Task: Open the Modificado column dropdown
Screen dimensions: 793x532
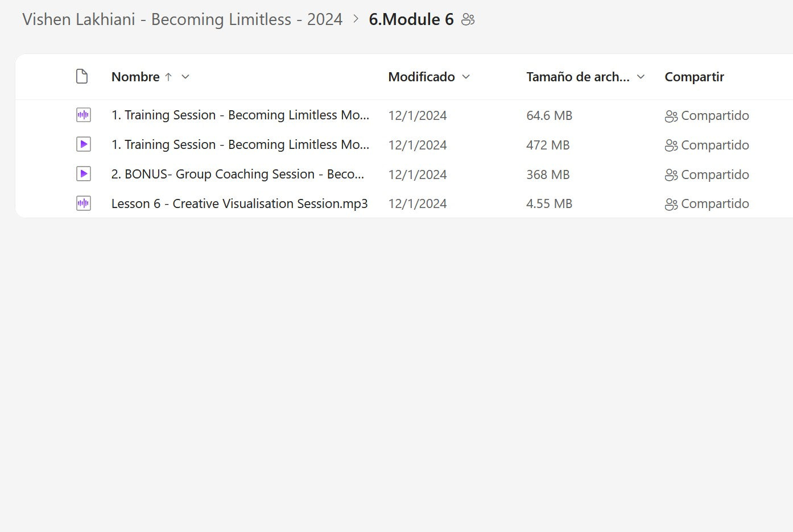Action: click(466, 77)
